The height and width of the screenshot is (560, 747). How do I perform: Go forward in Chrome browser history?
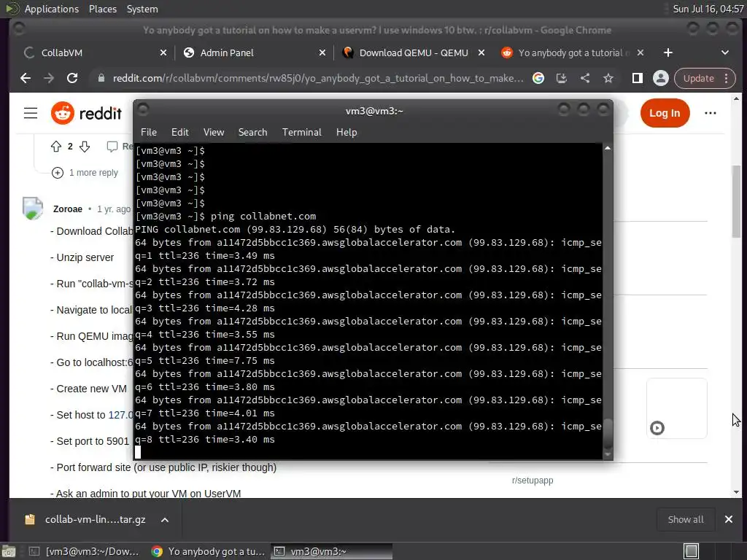(49, 78)
